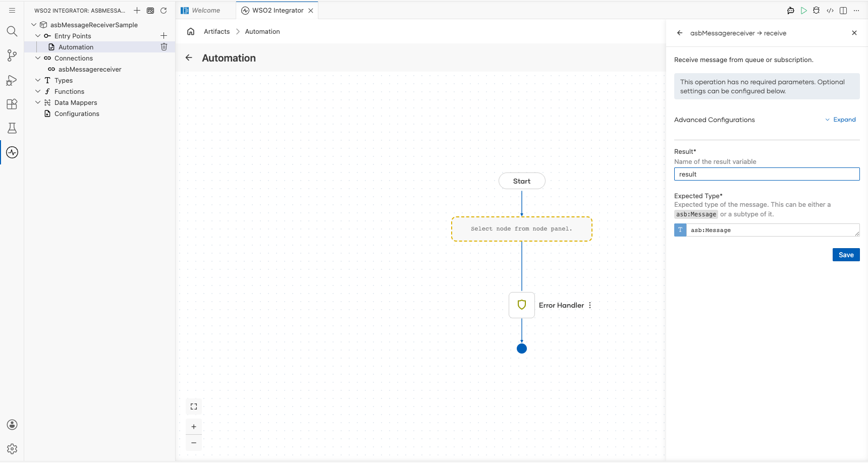
Task: Open the Source Control view
Action: pyautogui.click(x=12, y=55)
